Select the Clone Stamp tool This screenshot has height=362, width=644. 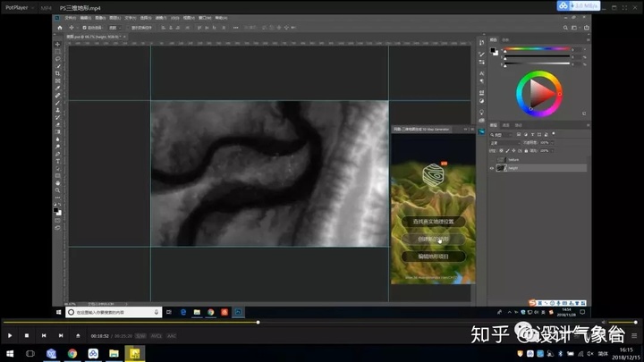pyautogui.click(x=57, y=110)
